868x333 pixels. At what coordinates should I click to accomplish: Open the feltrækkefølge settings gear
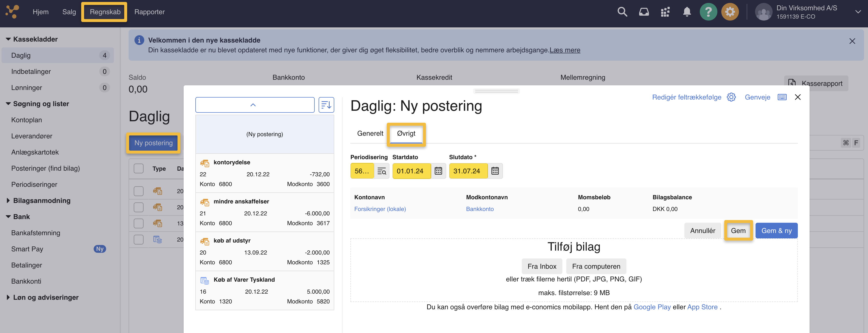click(731, 97)
